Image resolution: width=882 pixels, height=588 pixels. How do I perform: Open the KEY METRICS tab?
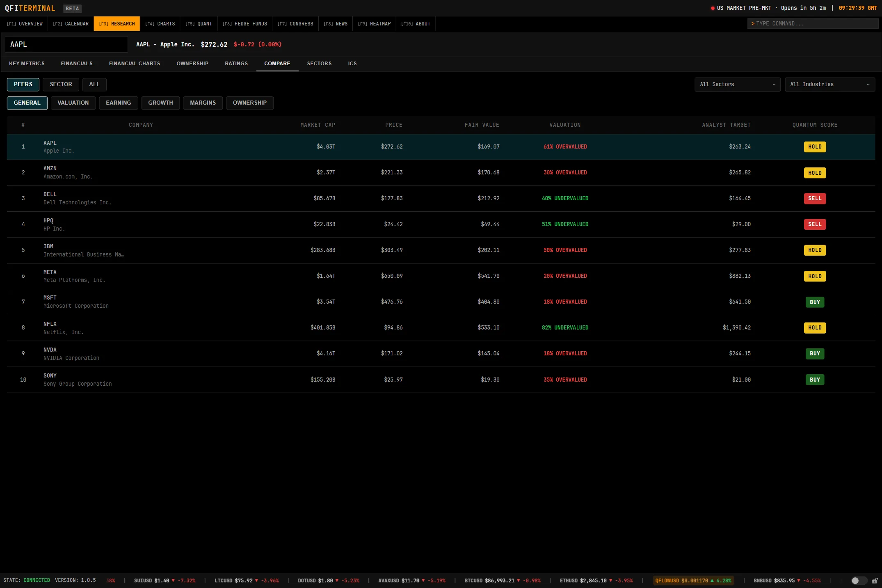coord(27,64)
